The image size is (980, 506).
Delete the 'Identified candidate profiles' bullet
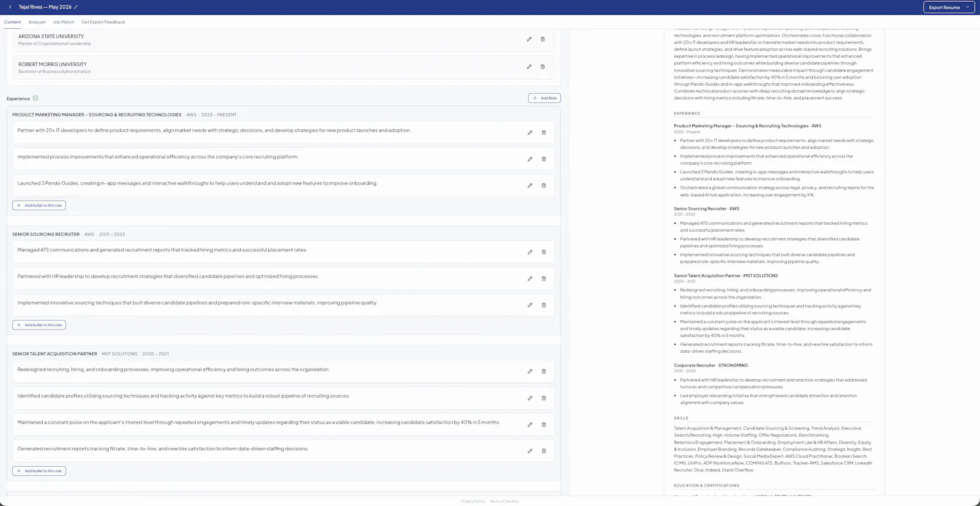543,398
